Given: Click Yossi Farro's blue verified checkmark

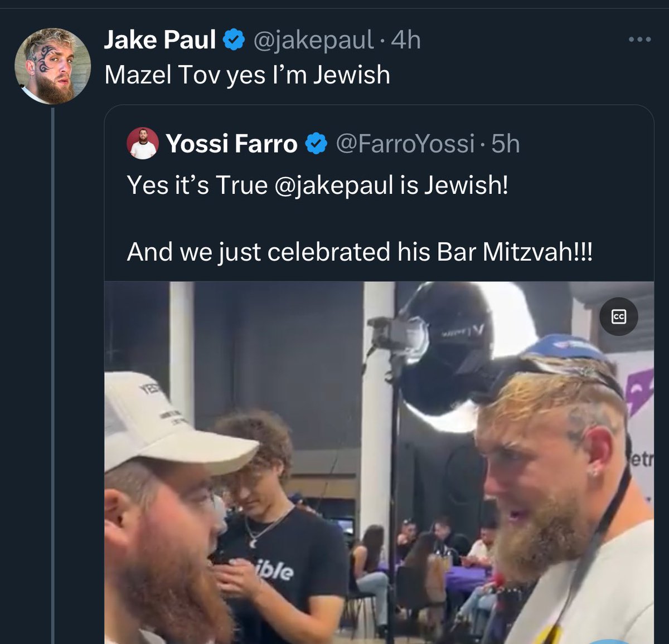Looking at the screenshot, I should point(316,144).
